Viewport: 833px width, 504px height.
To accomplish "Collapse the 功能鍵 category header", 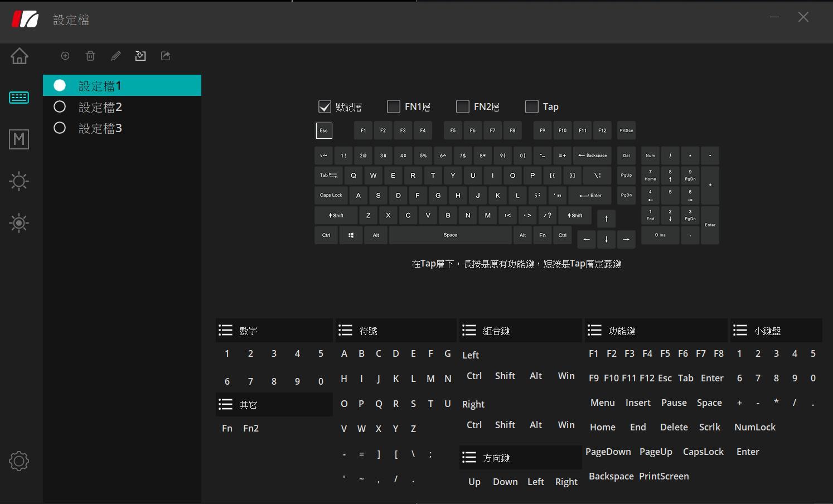I will pyautogui.click(x=595, y=331).
